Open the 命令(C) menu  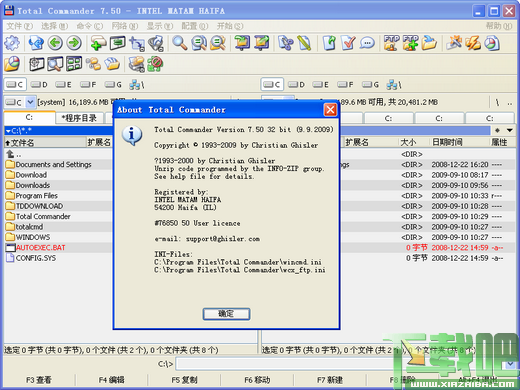coord(89,26)
